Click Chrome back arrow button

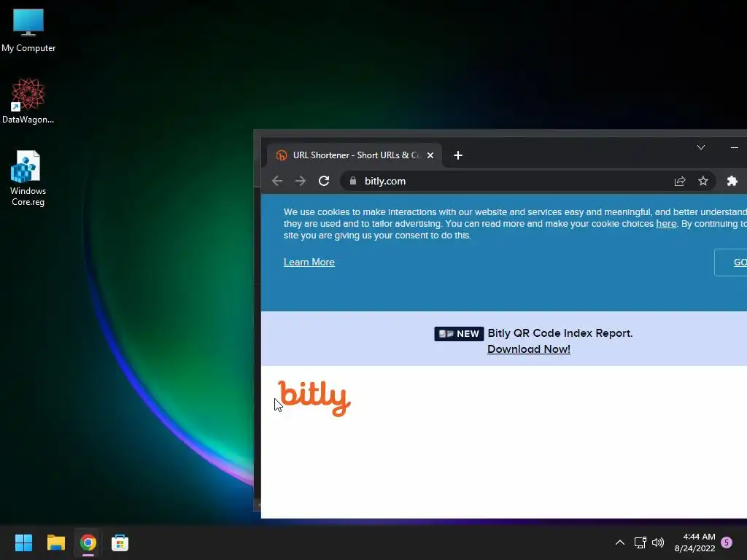click(277, 181)
